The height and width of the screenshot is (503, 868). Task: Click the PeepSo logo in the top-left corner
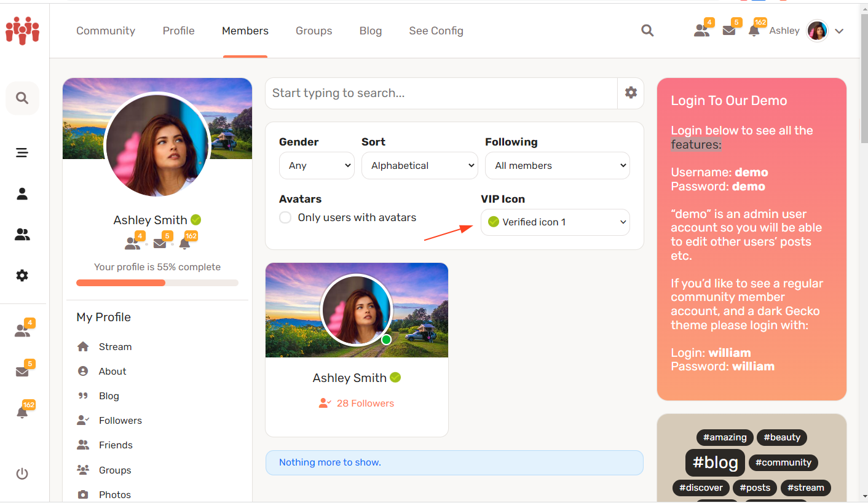tap(23, 31)
